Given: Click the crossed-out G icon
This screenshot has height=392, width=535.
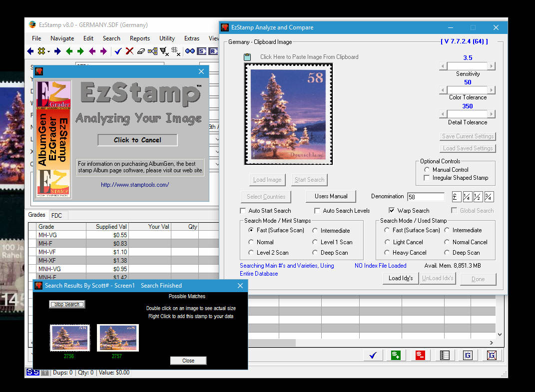Looking at the screenshot, I should (492, 355).
